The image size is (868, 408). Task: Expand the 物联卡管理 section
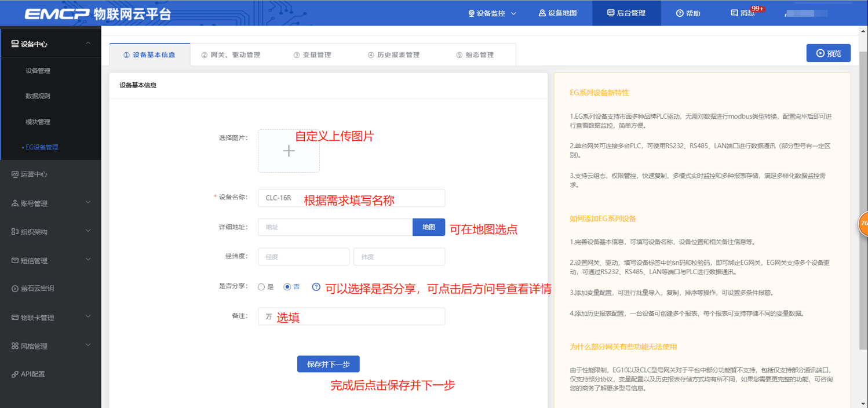point(88,316)
